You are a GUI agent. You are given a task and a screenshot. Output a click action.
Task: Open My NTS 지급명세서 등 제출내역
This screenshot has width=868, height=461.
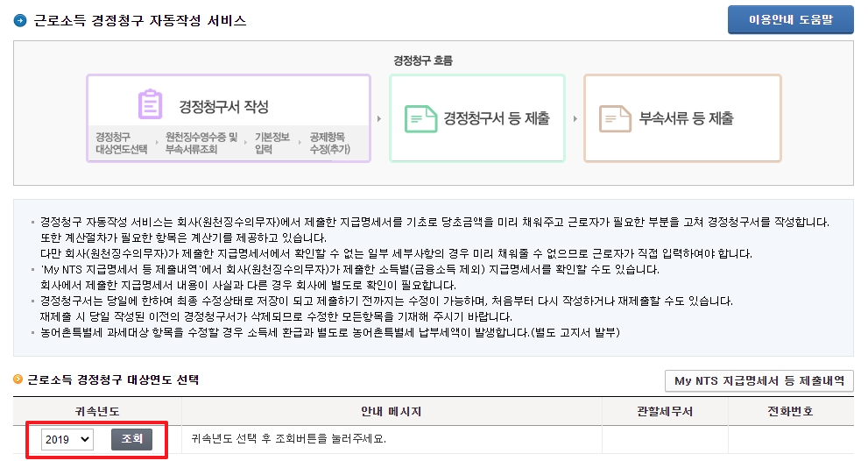759,380
